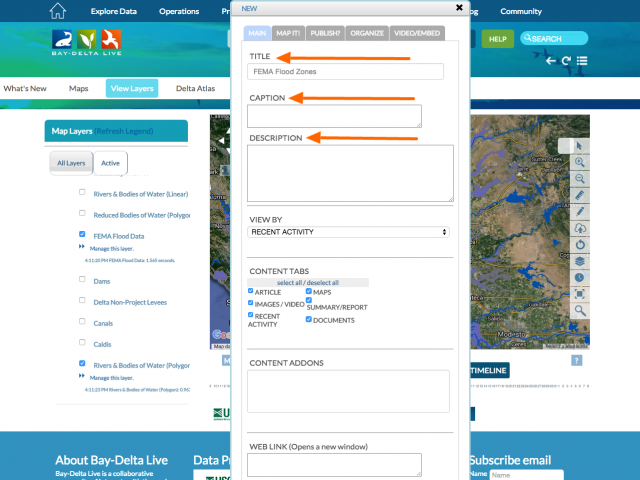Click the green HELP button
Image resolution: width=640 pixels, height=480 pixels.
tap(498, 39)
